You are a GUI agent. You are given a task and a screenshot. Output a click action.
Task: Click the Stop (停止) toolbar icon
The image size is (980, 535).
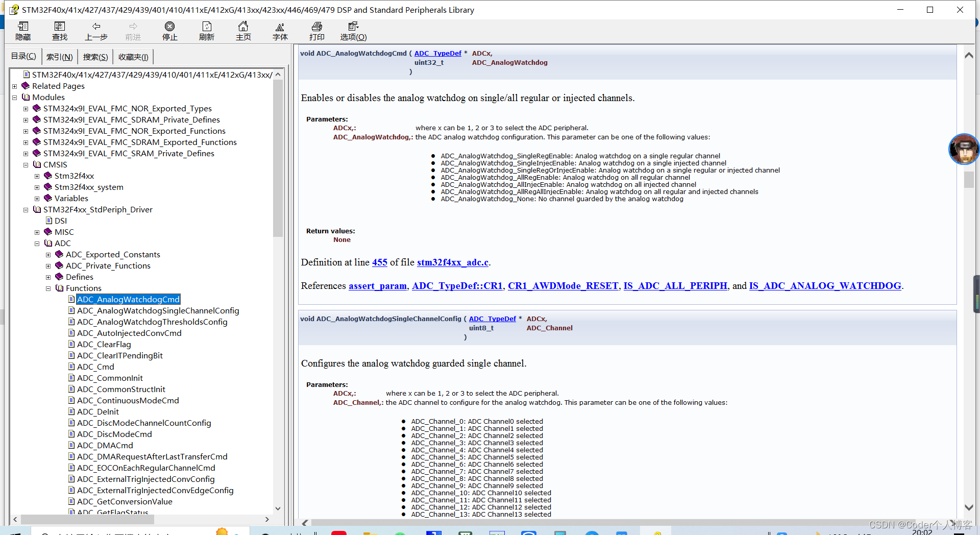170,31
